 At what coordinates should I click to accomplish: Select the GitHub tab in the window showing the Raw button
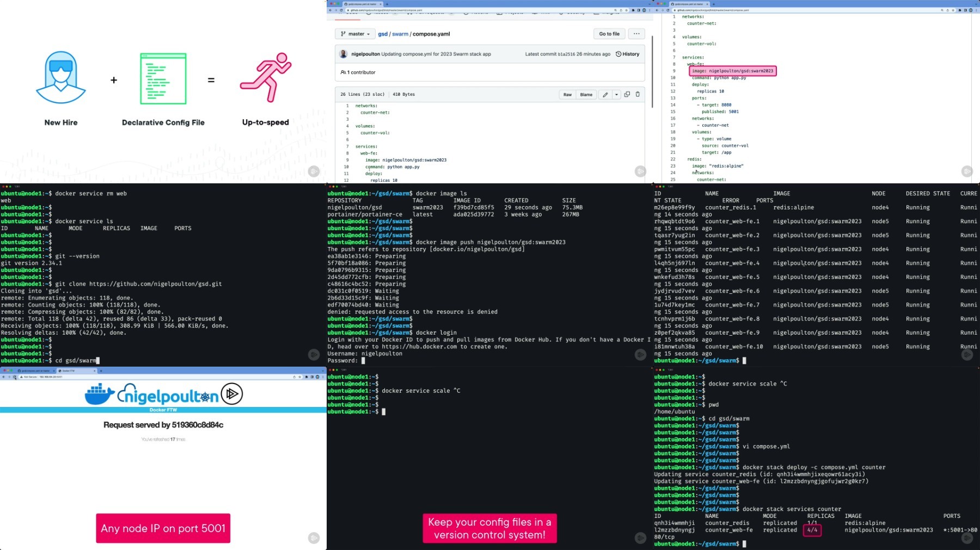coord(363,4)
